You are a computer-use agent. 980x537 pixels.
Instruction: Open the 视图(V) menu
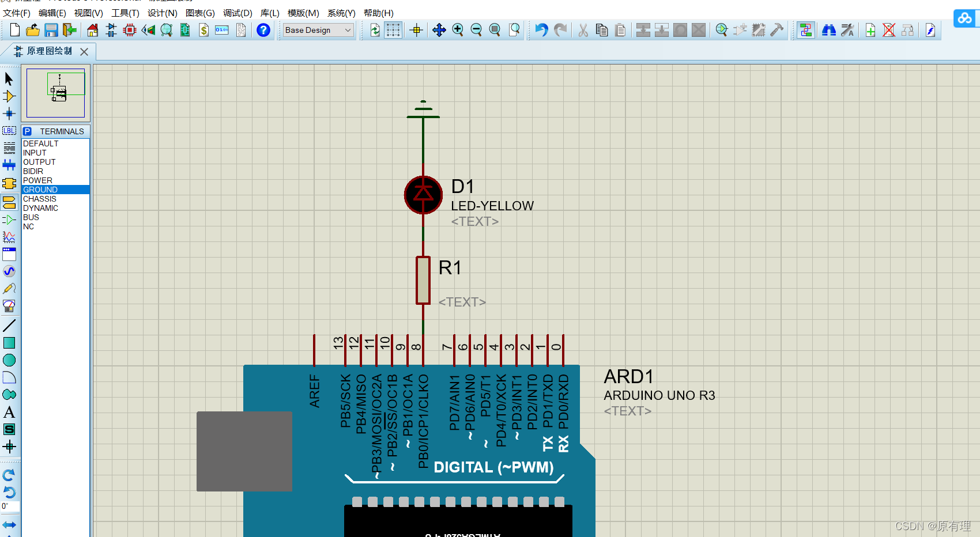click(x=88, y=13)
